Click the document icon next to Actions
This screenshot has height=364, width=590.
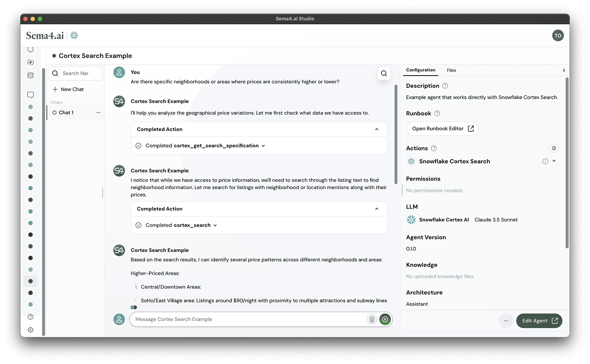click(553, 148)
